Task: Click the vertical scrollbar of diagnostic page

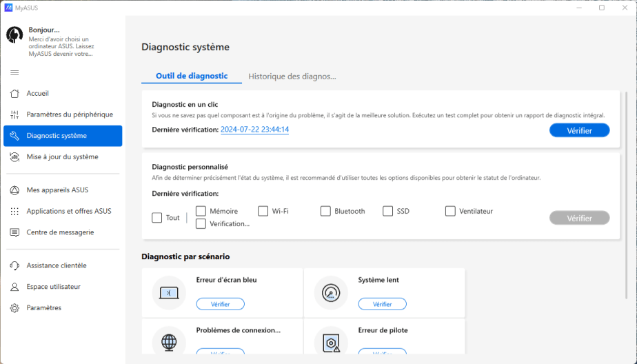Action: coord(627,196)
